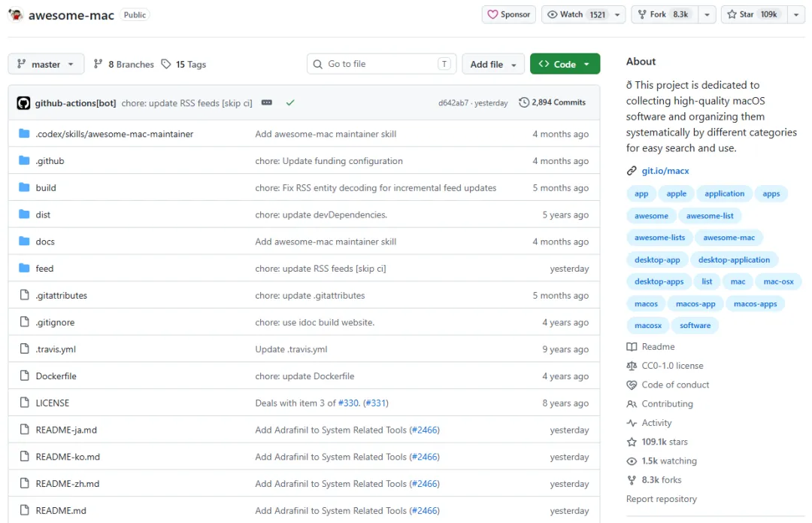Open the .gitignore file
The width and height of the screenshot is (812, 523).
click(55, 322)
